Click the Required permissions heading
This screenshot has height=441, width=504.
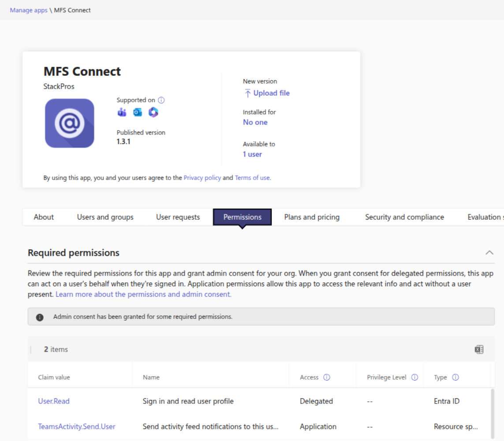pos(74,253)
